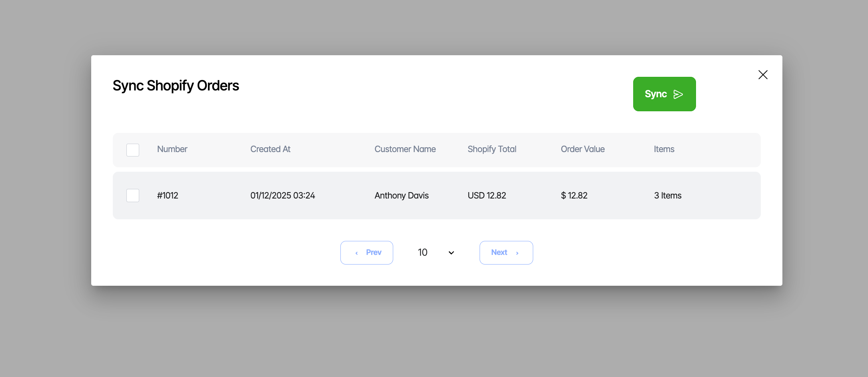Tick the select-all checkbox in table header
Screen dimensions: 868x377
click(x=133, y=150)
